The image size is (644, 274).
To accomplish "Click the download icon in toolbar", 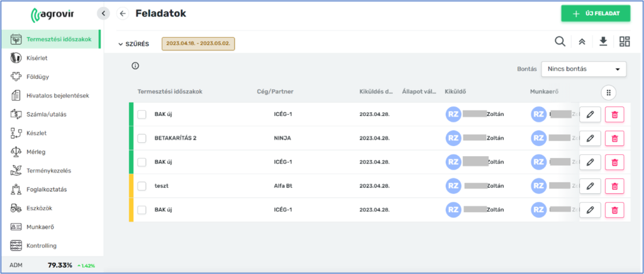I will pos(603,42).
